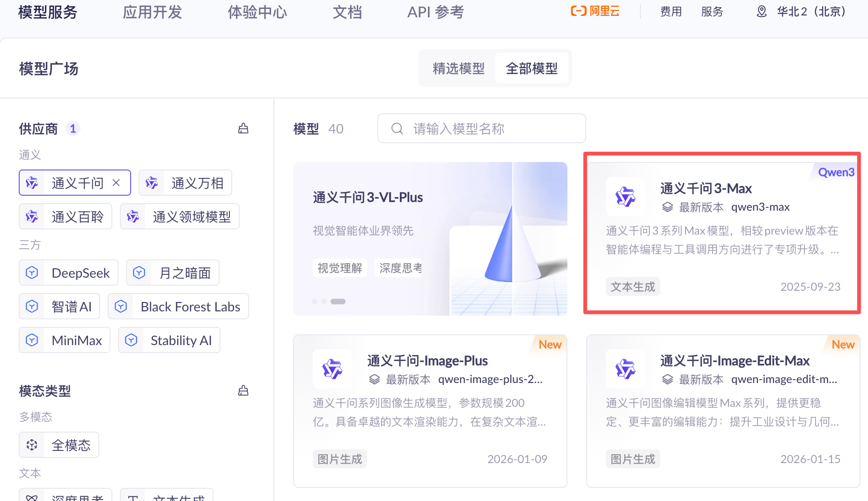Remove the 通义千问 filter via X
The image size is (868, 501).
[x=116, y=183]
